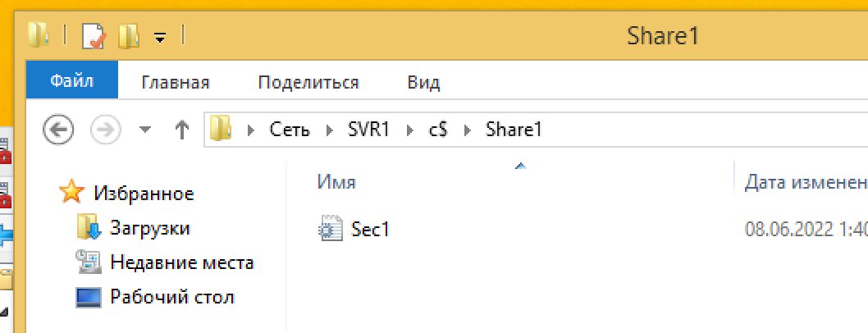Open the Customize Quick Access Toolbar dropdown
The width and height of the screenshot is (868, 333).
click(160, 38)
